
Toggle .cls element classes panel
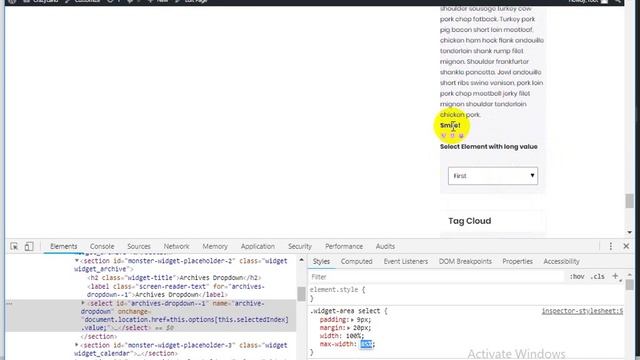coord(598,277)
